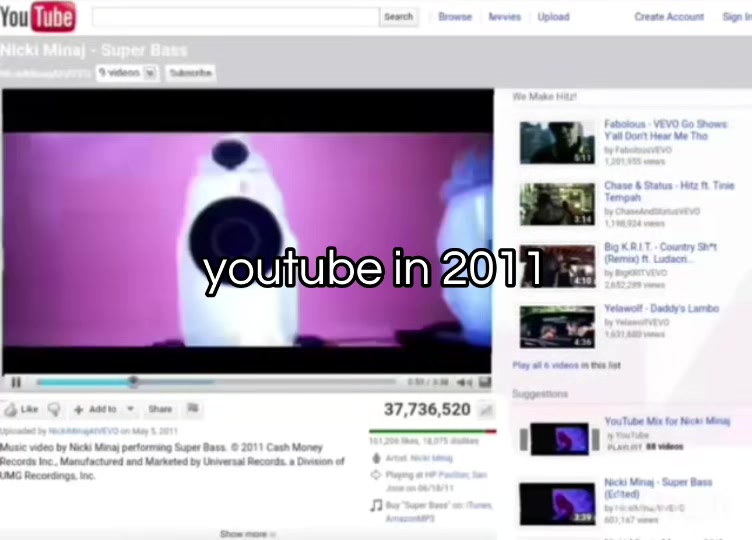The height and width of the screenshot is (540, 752).
Task: Expand description with Show more
Action: point(247,534)
